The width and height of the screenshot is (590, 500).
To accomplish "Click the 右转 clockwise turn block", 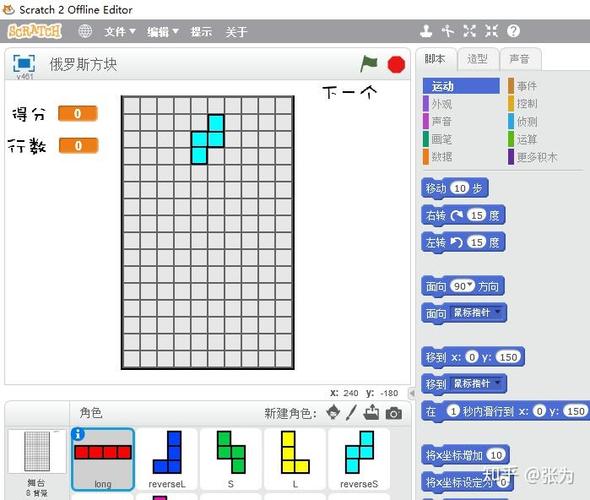I will (x=463, y=216).
